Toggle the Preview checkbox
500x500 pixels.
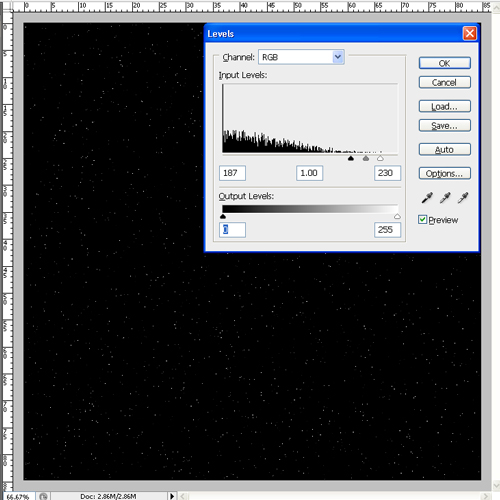(422, 219)
